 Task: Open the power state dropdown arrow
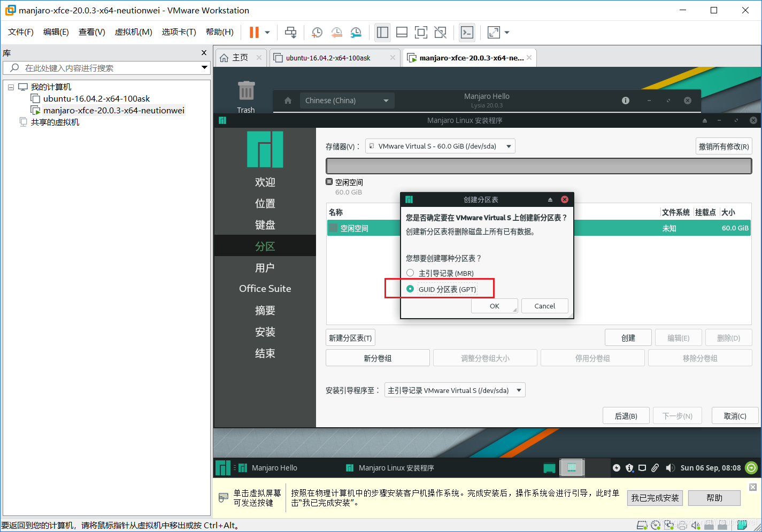click(x=267, y=33)
